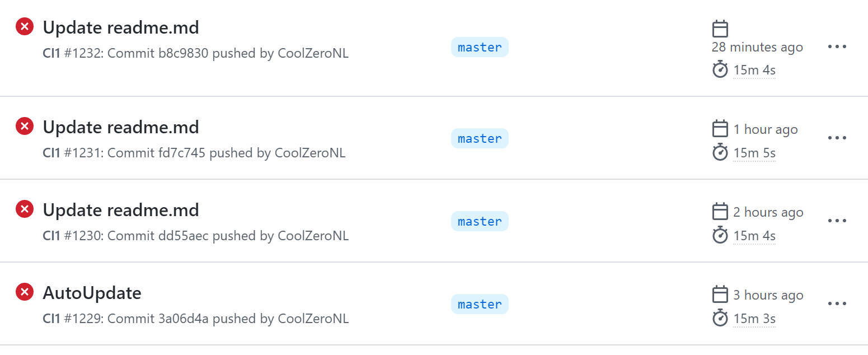Select the master branch badge on run #1231

pyautogui.click(x=480, y=138)
